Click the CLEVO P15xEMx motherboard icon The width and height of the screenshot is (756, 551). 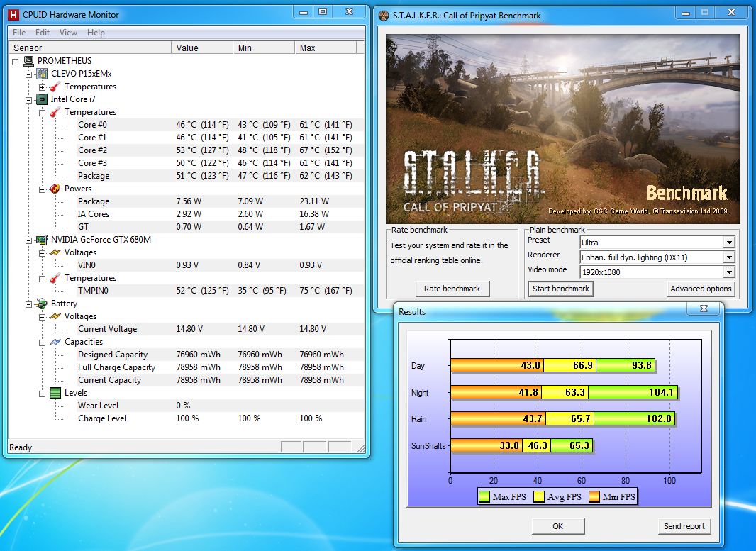[x=42, y=74]
